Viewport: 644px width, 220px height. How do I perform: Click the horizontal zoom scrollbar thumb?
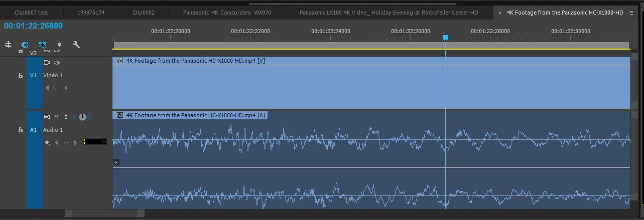pos(105,214)
